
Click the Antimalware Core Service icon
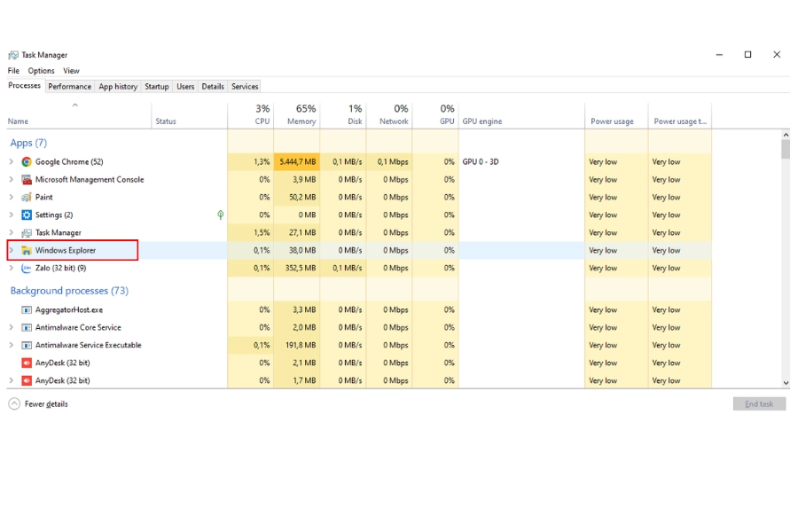click(x=27, y=327)
